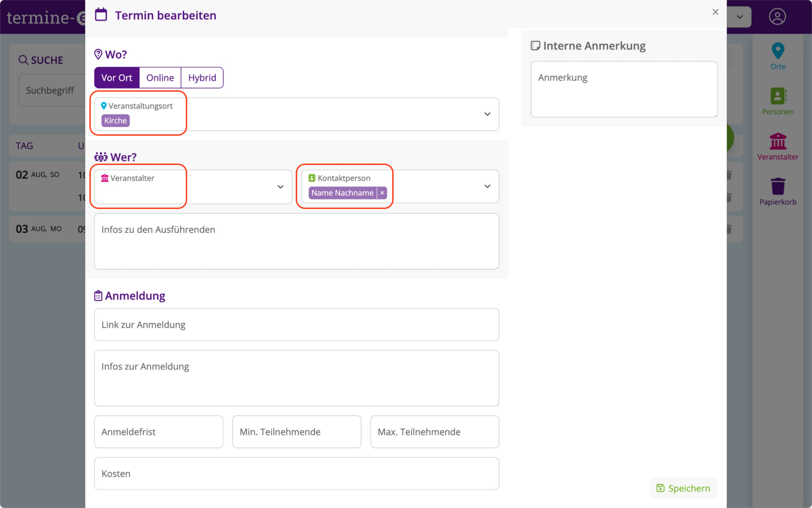
Task: Focus the Min. Teilnehmende field
Action: click(297, 432)
